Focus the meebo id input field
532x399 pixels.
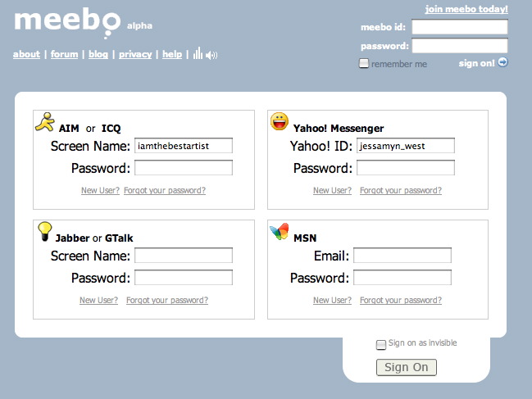pyautogui.click(x=459, y=27)
